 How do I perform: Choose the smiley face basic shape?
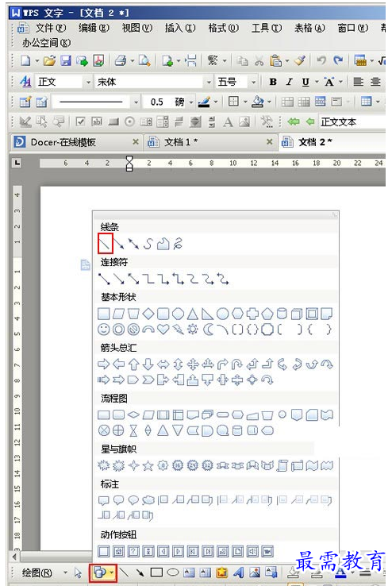104,330
